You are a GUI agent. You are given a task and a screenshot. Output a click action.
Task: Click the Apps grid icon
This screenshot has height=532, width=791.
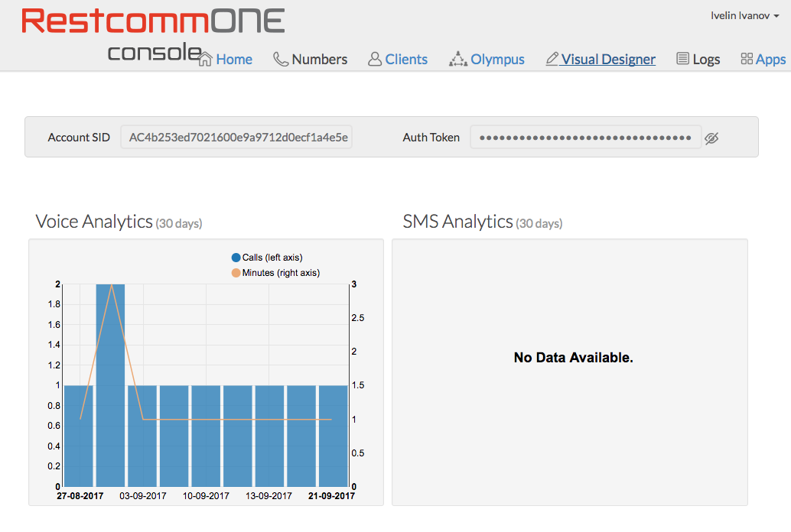point(747,59)
